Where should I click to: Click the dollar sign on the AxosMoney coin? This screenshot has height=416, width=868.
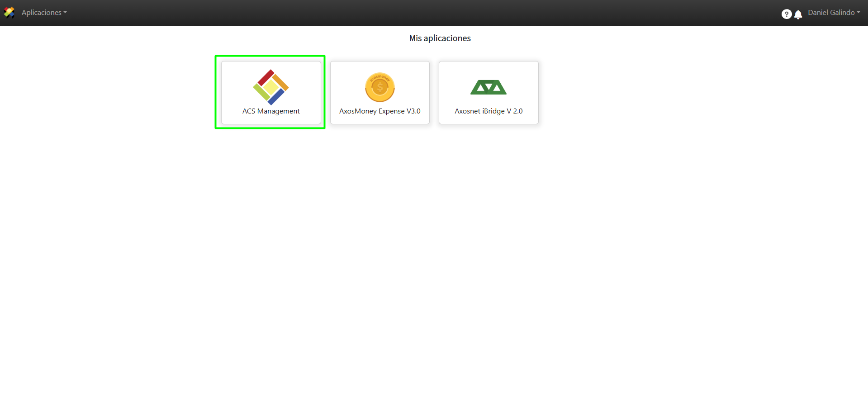pyautogui.click(x=380, y=88)
